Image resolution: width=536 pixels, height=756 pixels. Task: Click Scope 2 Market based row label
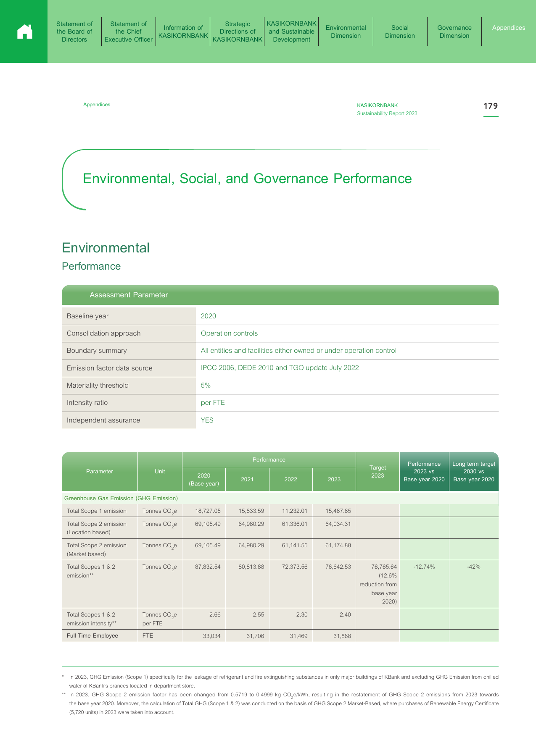click(x=97, y=549)
